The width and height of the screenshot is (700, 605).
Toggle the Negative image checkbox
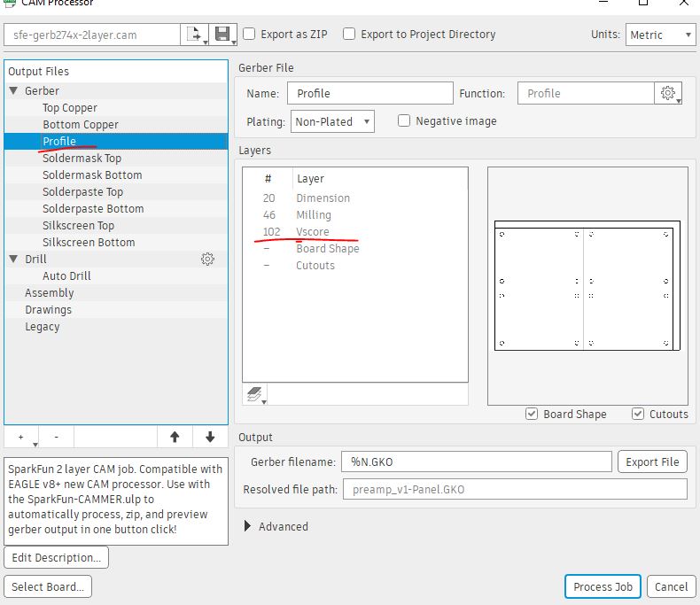(403, 120)
